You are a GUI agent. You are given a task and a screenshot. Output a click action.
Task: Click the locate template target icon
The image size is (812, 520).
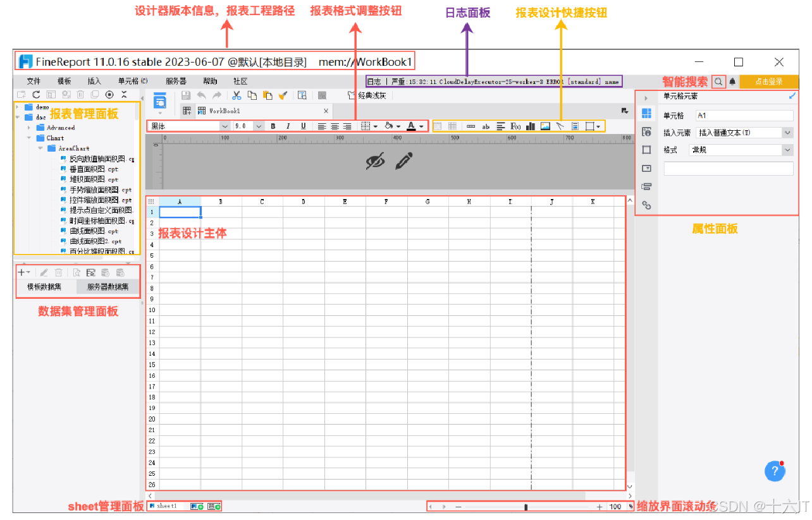coord(109,95)
